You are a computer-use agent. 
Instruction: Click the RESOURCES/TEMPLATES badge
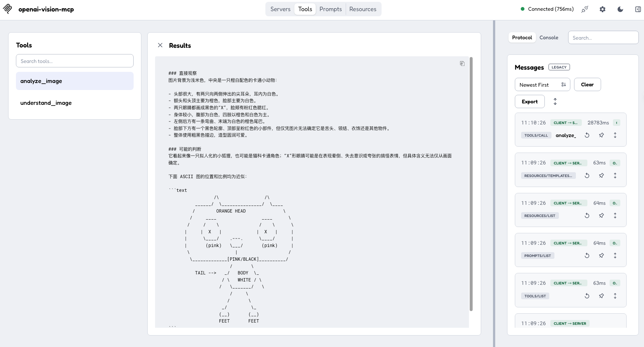point(548,176)
